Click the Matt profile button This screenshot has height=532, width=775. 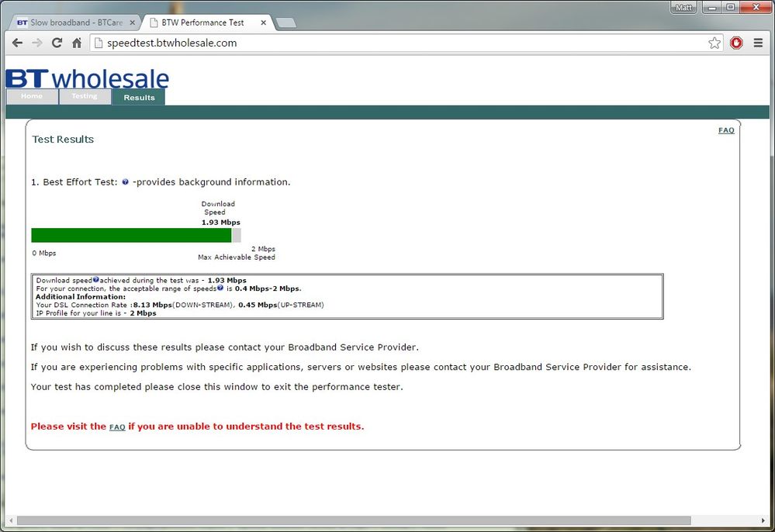[x=683, y=8]
